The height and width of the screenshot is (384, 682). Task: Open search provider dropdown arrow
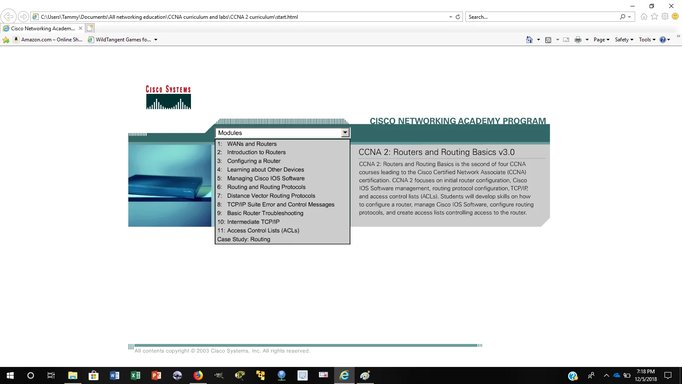(629, 17)
